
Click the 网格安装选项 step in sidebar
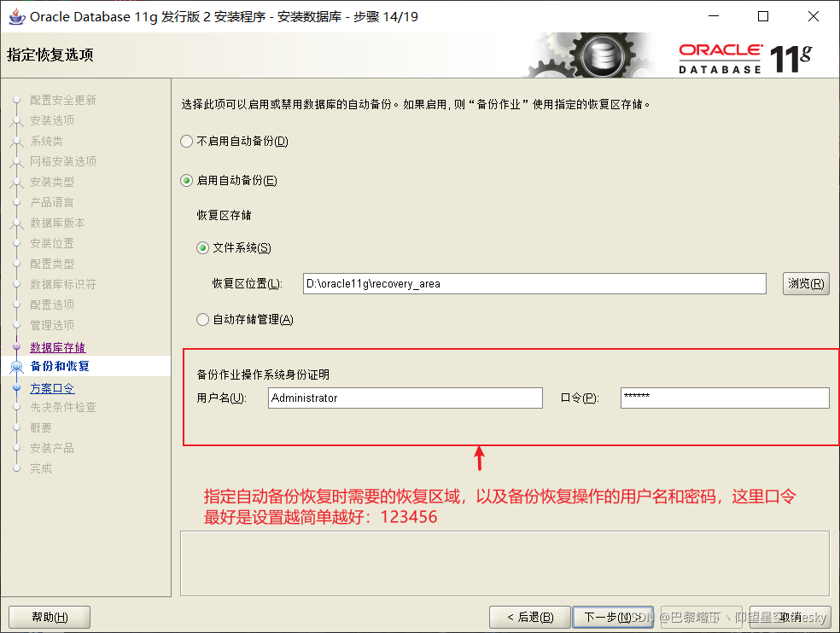click(63, 161)
